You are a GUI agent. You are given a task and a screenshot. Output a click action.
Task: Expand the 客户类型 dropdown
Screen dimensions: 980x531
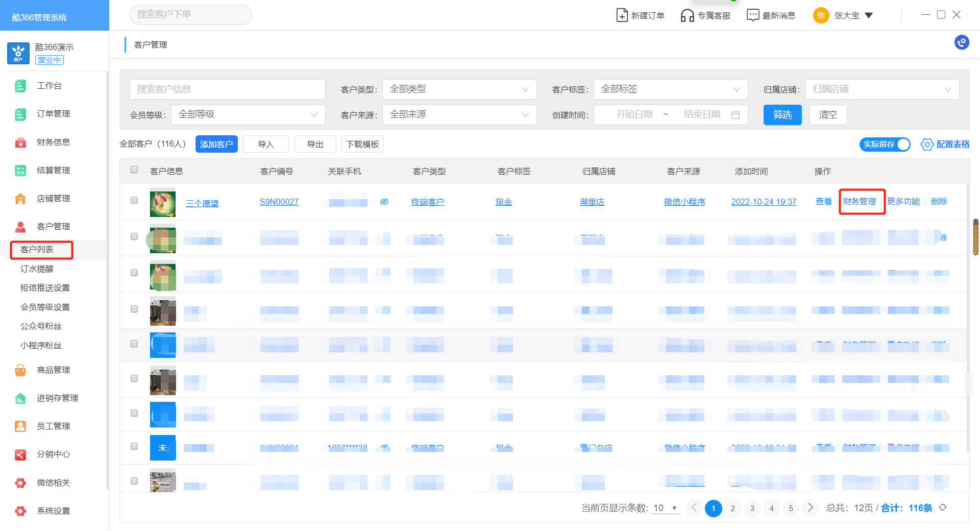coord(459,89)
